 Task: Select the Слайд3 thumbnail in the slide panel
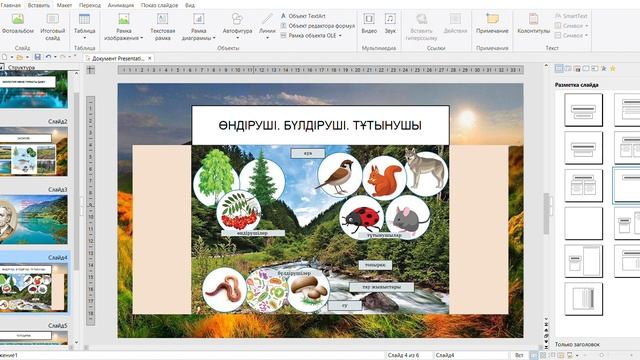point(34,220)
